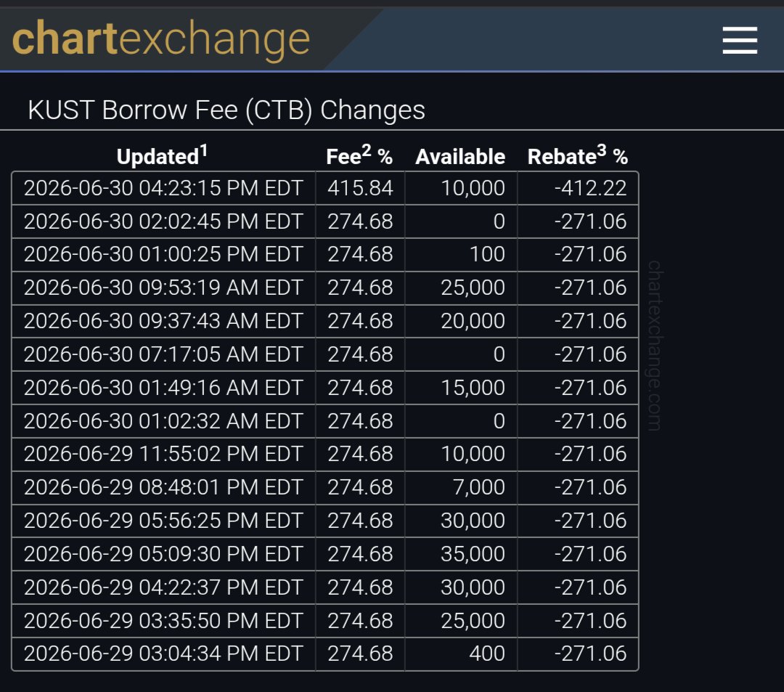Select the 2026-06-29 03:04:34 PM row
Image resolution: width=784 pixels, height=692 pixels.
(x=325, y=654)
